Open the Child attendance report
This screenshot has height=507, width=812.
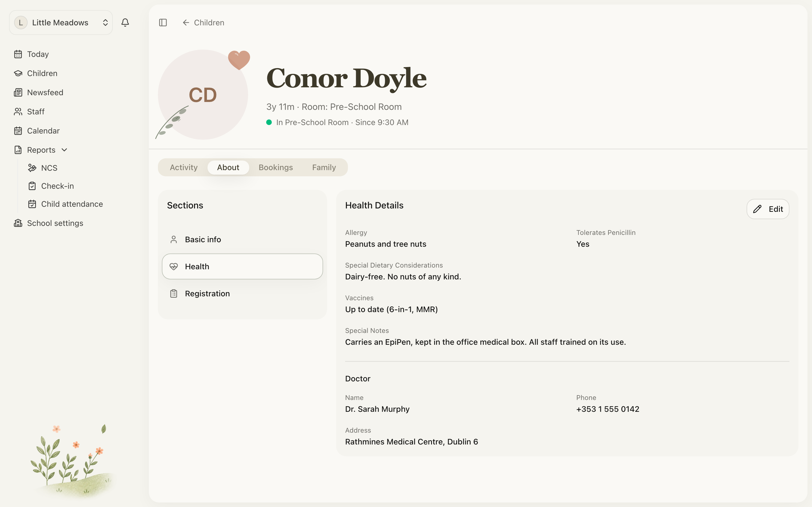pos(72,204)
